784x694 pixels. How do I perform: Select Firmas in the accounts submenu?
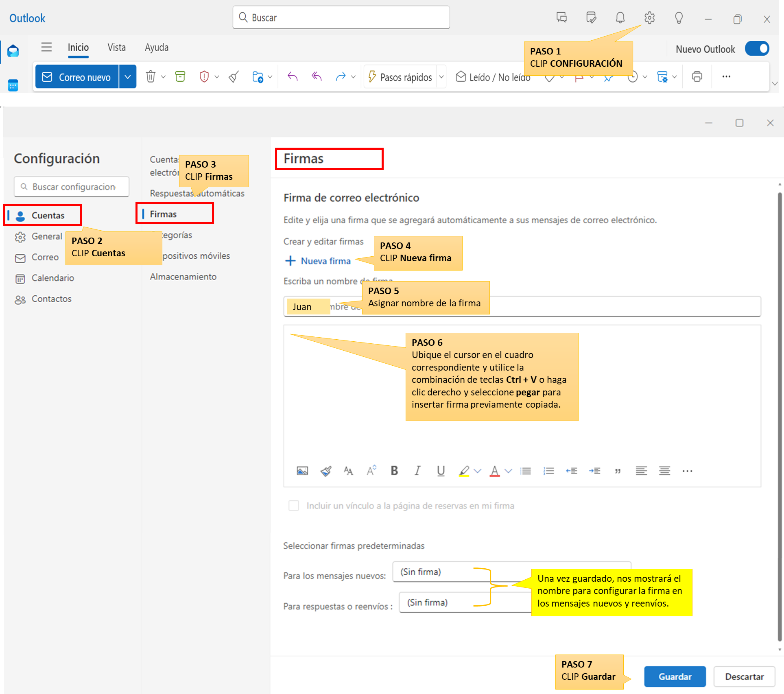(x=164, y=214)
